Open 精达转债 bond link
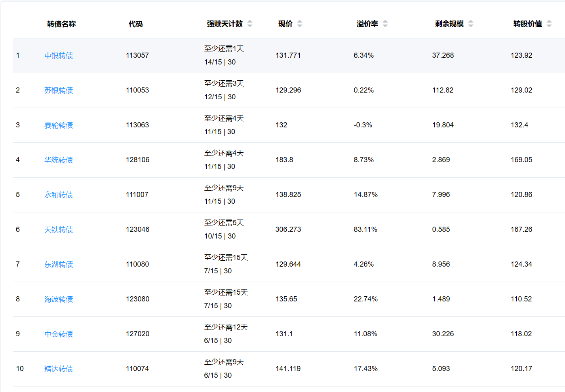Screen dimensions: 565x392 (x=59, y=369)
